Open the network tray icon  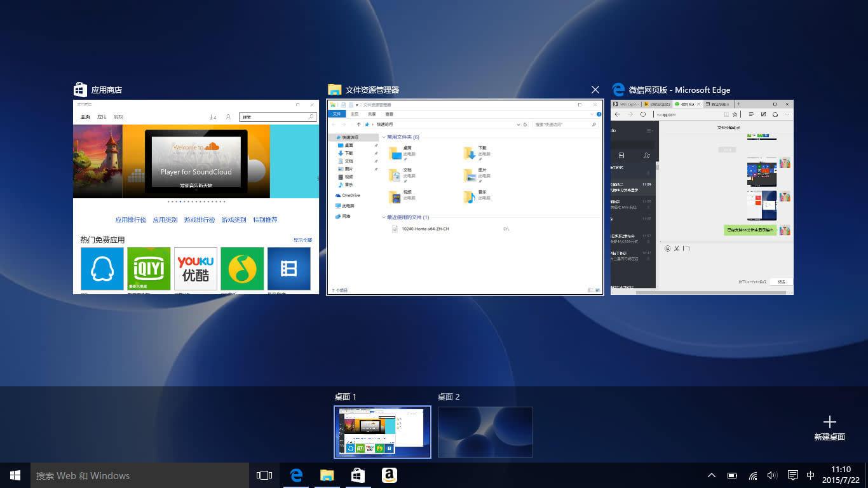[x=752, y=475]
